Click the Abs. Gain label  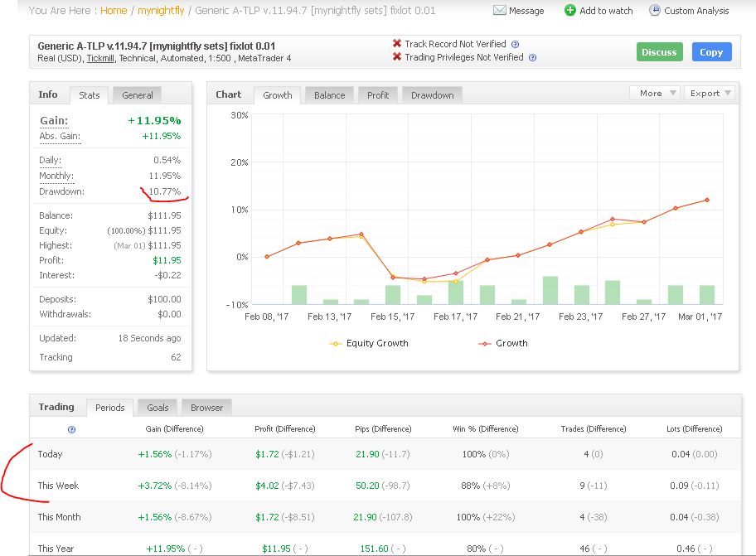pos(60,137)
